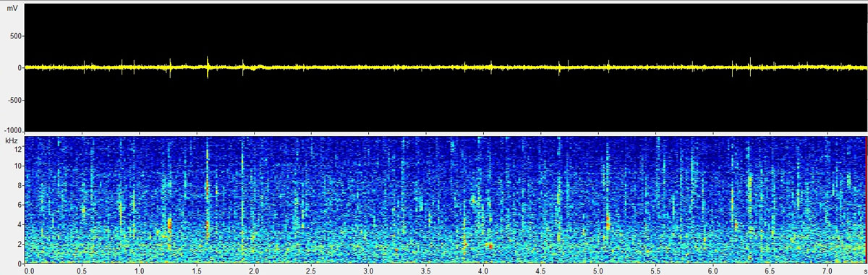Screen dimensions: 868x275
Task: Select the 1.0 second mark on time axis
Action: (x=140, y=270)
